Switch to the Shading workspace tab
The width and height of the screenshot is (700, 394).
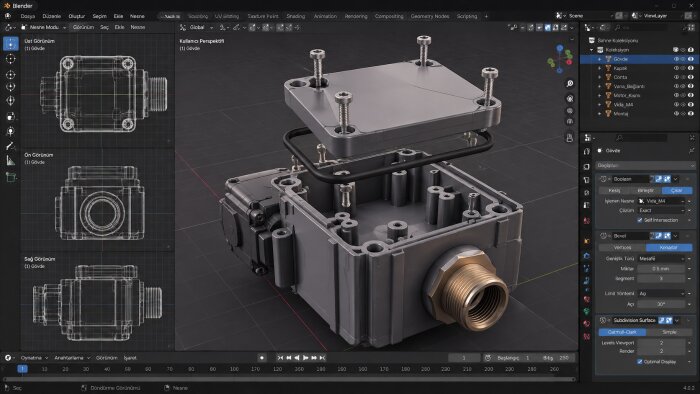pyautogui.click(x=296, y=16)
